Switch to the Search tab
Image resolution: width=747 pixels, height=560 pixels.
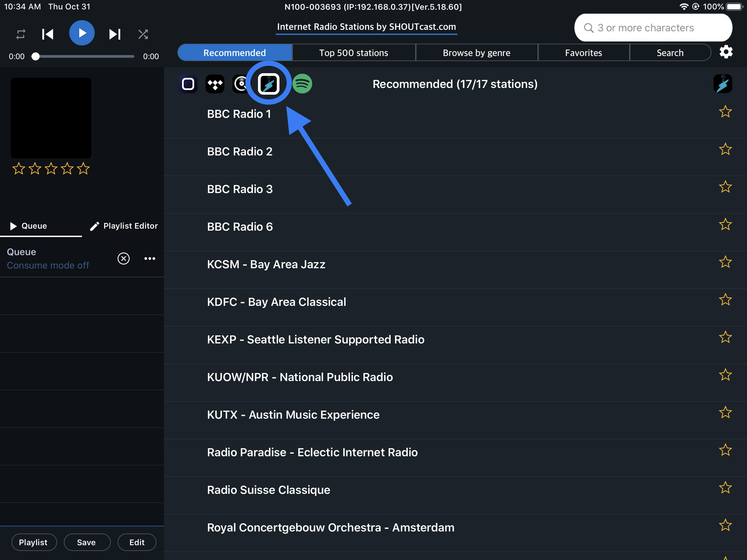coord(670,53)
